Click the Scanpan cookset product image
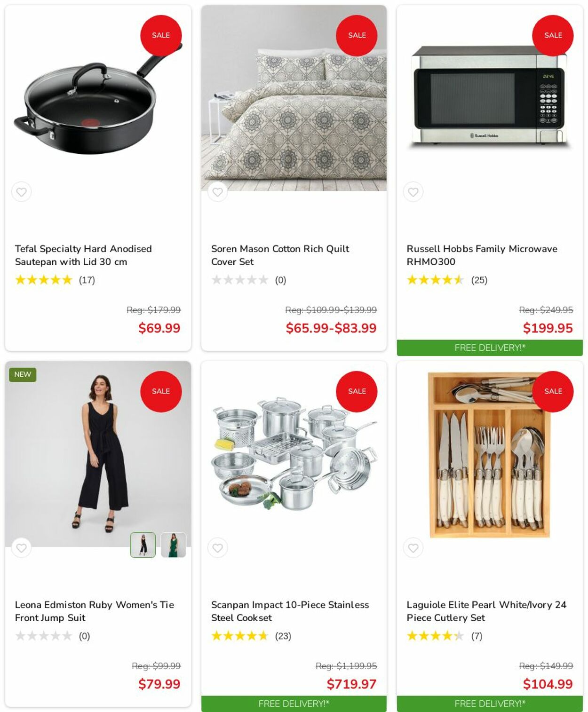This screenshot has height=712, width=588. (x=294, y=454)
